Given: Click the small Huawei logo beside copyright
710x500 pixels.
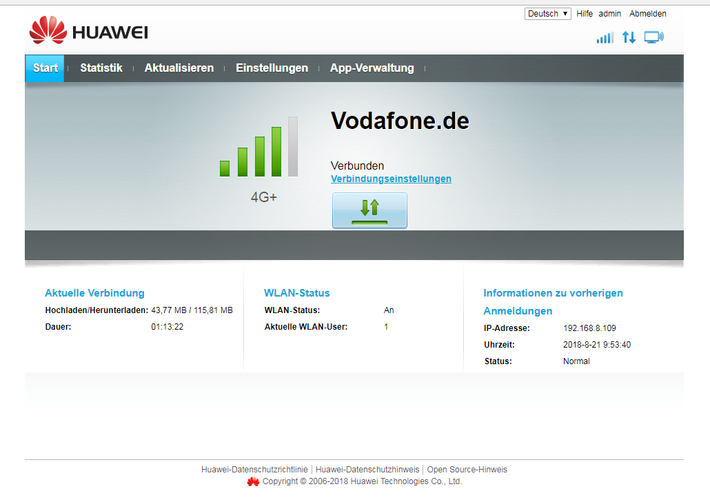Looking at the screenshot, I should coord(253,481).
